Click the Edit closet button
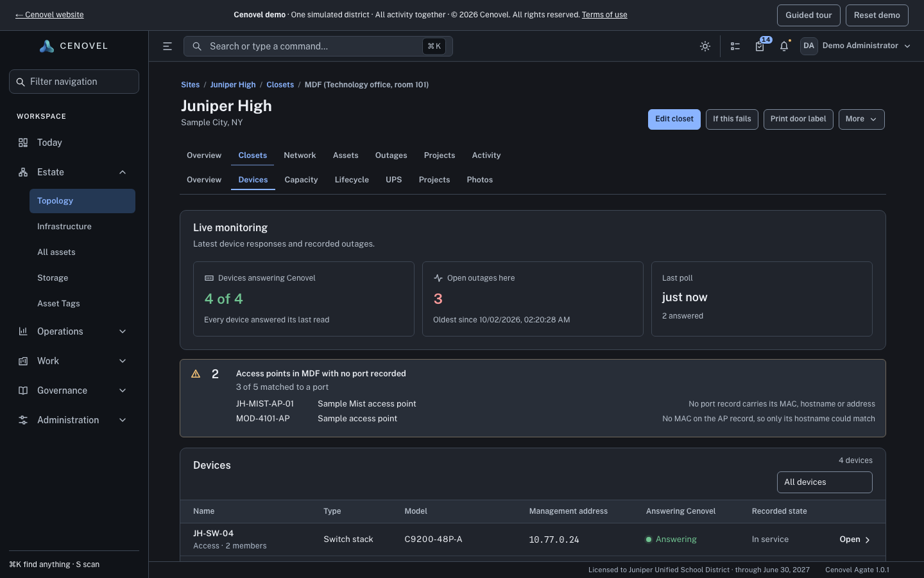 pyautogui.click(x=674, y=119)
